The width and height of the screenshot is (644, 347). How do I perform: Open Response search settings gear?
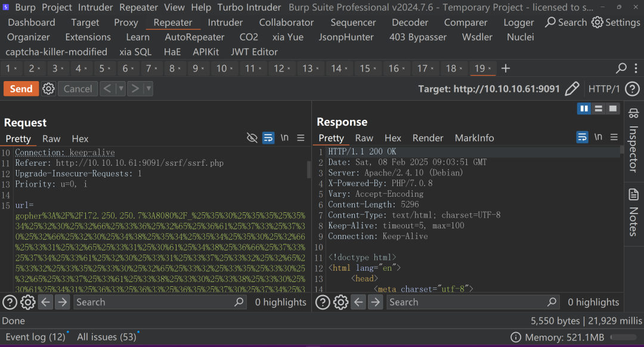click(341, 302)
